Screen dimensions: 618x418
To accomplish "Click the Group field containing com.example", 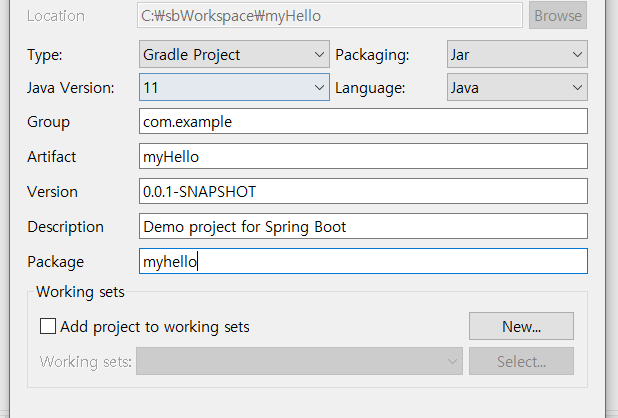I will pyautogui.click(x=362, y=122).
